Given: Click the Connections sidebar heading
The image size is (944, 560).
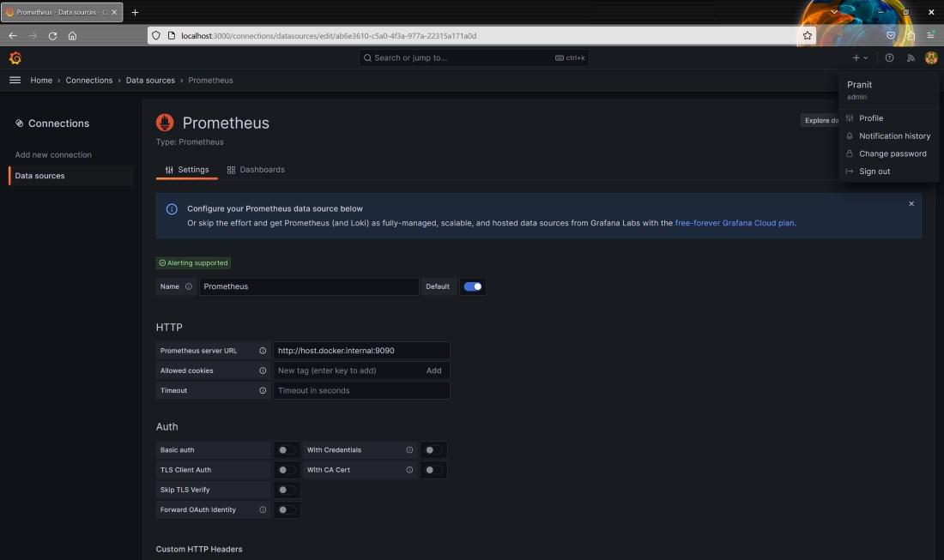Looking at the screenshot, I should [x=58, y=123].
